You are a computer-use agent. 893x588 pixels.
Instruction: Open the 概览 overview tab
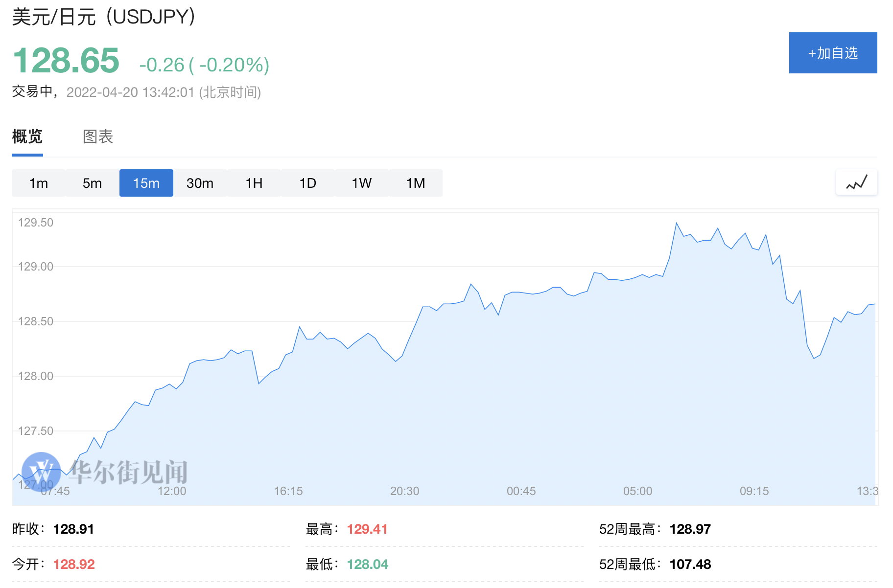(x=27, y=136)
